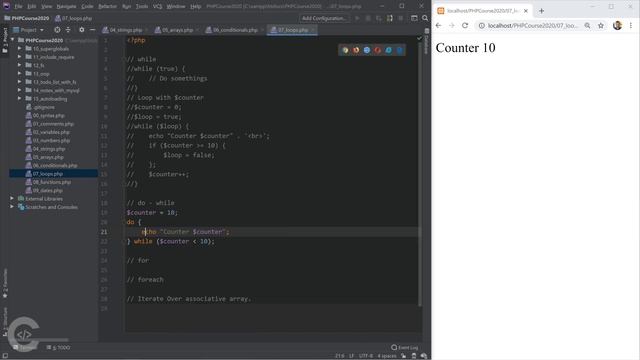Viewport: 640px width, 360px height.
Task: Open in Edge from editor browser icons
Action: click(x=400, y=50)
